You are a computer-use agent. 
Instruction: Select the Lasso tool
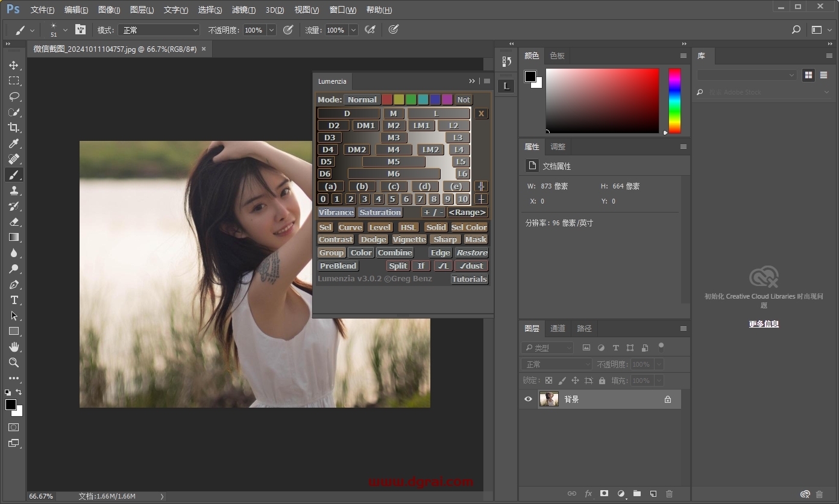(14, 96)
